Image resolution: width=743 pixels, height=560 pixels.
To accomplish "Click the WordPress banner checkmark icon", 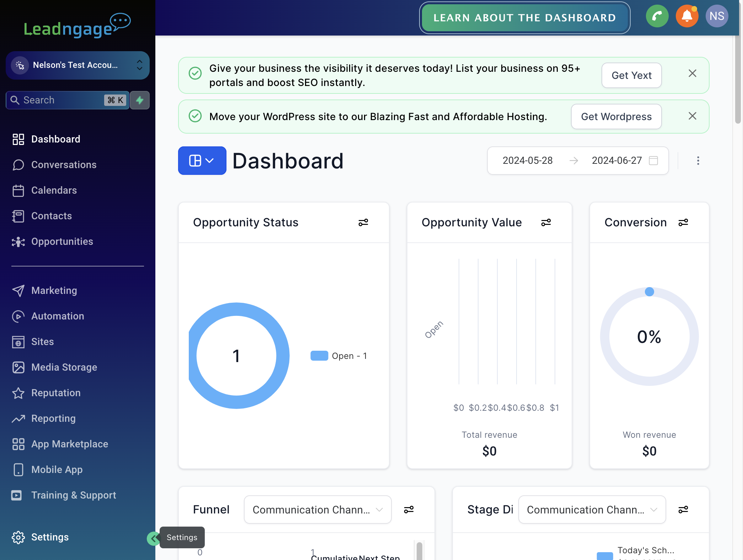I will [x=195, y=116].
